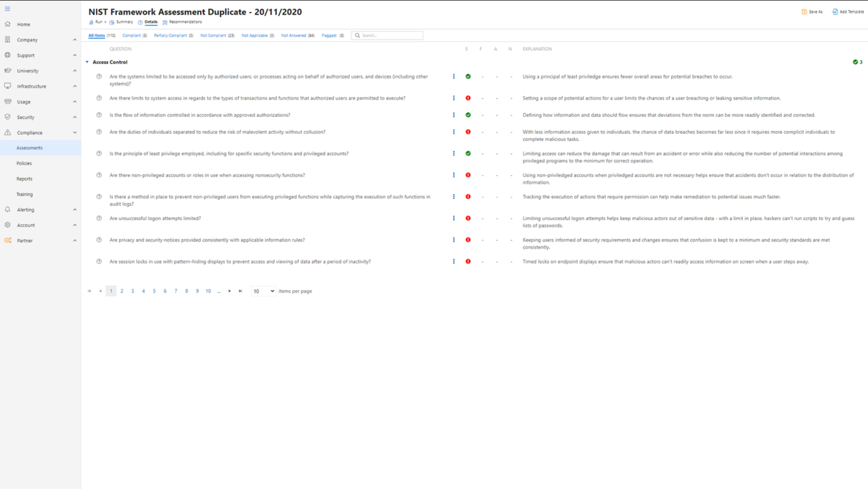
Task: Open three-dot menu for session locks row
Action: pos(454,262)
